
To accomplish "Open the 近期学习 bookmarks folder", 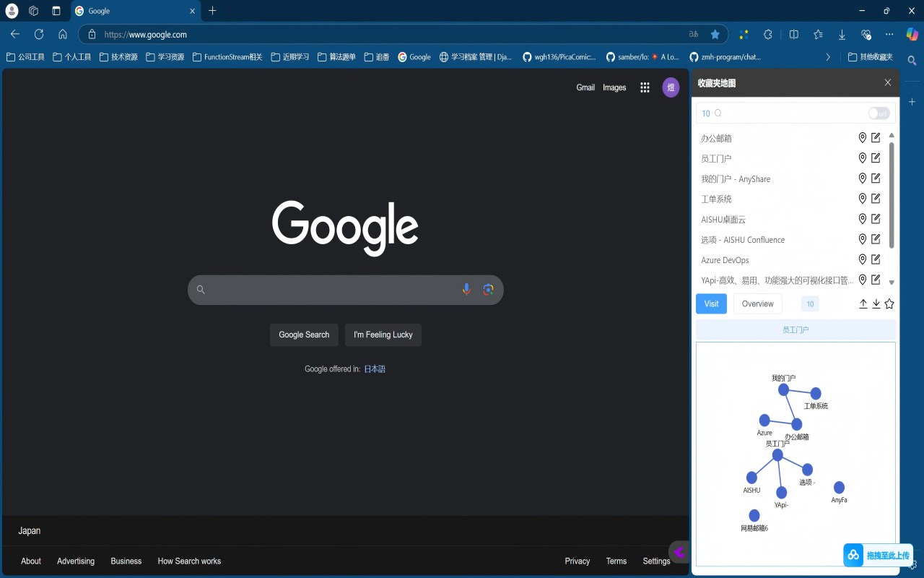I will 290,56.
